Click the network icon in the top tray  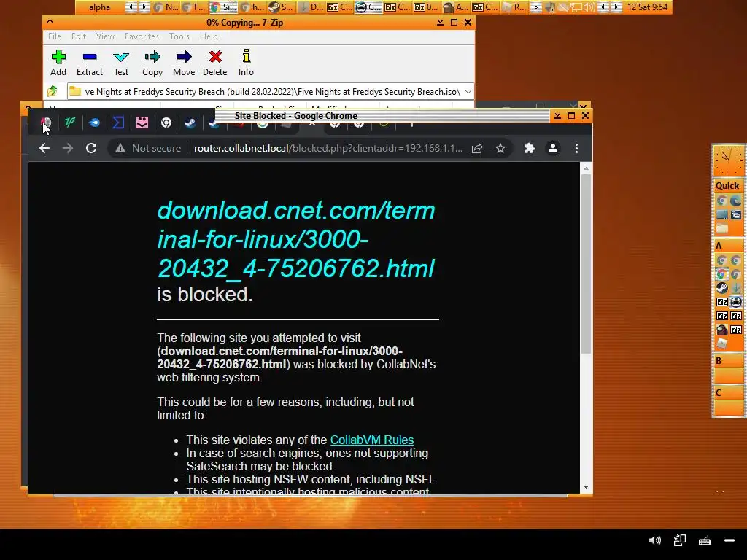[576, 7]
